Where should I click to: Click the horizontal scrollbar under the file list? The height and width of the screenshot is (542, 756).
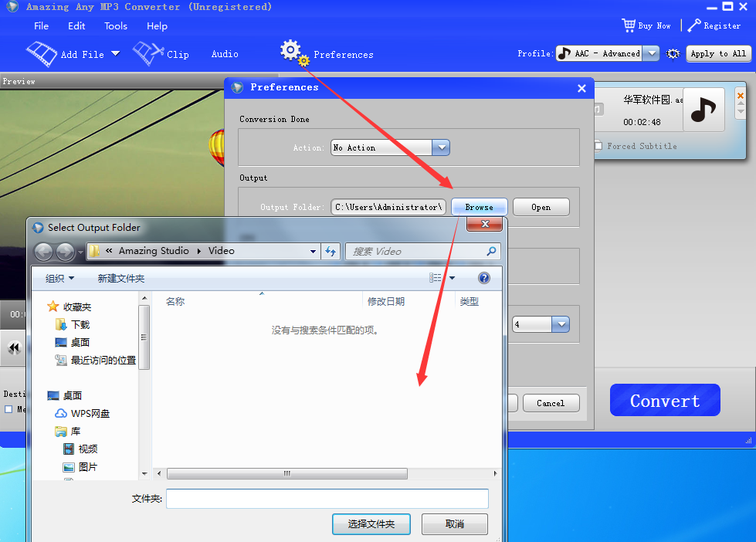pos(286,473)
